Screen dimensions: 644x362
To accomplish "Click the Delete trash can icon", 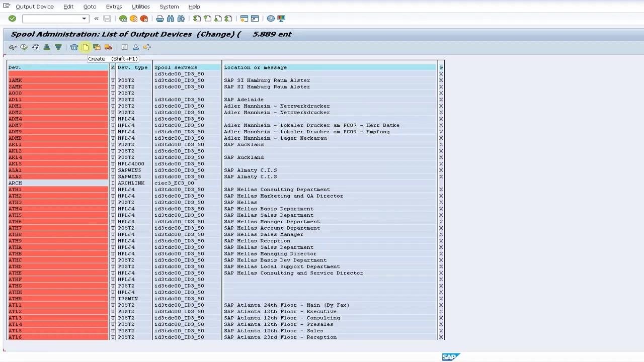I will (x=74, y=47).
